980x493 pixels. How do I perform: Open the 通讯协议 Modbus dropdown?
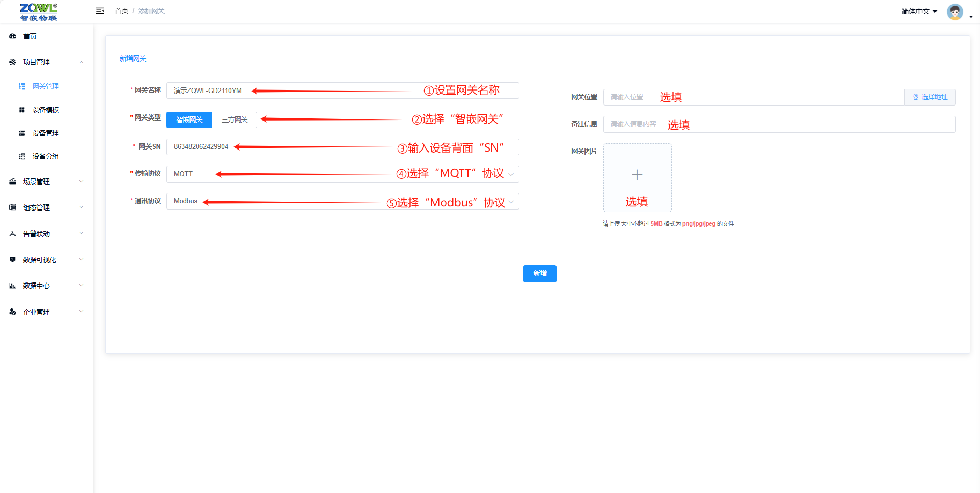pyautogui.click(x=342, y=201)
